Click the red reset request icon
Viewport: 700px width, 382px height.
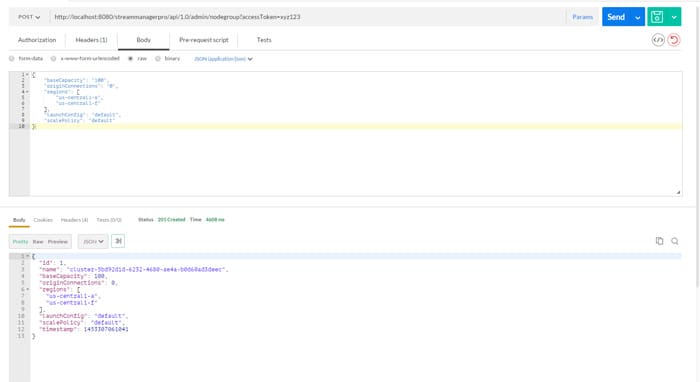(674, 40)
